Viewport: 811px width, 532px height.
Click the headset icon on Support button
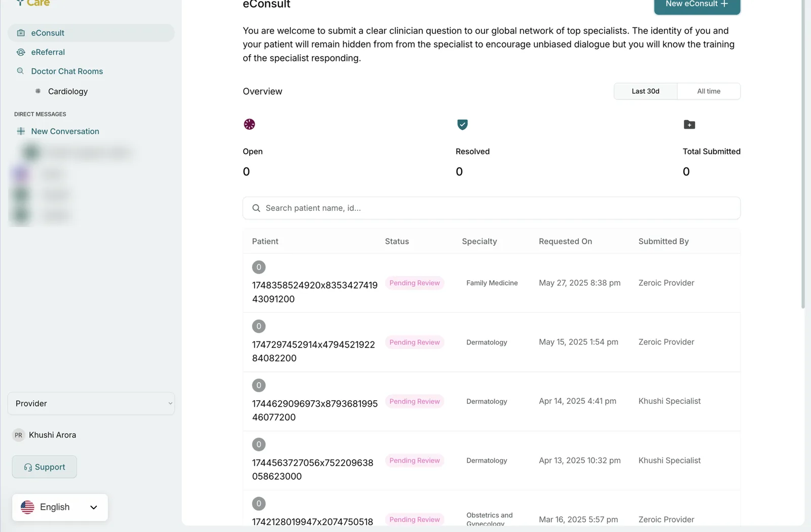[28, 467]
